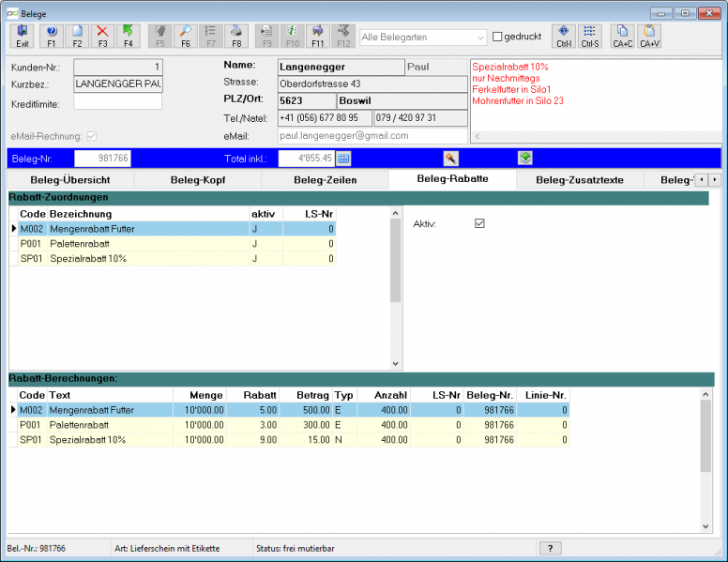The image size is (728, 562).
Task: Click Rabatt-Zuordnungen scrollbar up arrow
Action: click(x=396, y=213)
